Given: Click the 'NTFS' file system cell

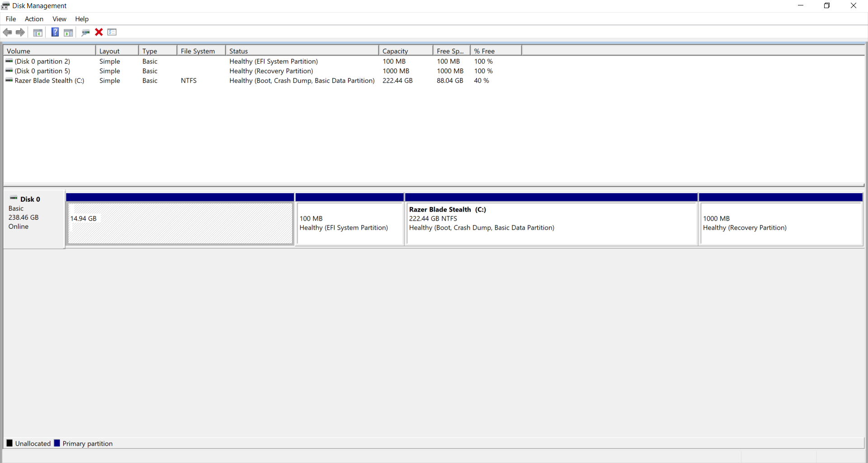Looking at the screenshot, I should click(x=189, y=80).
